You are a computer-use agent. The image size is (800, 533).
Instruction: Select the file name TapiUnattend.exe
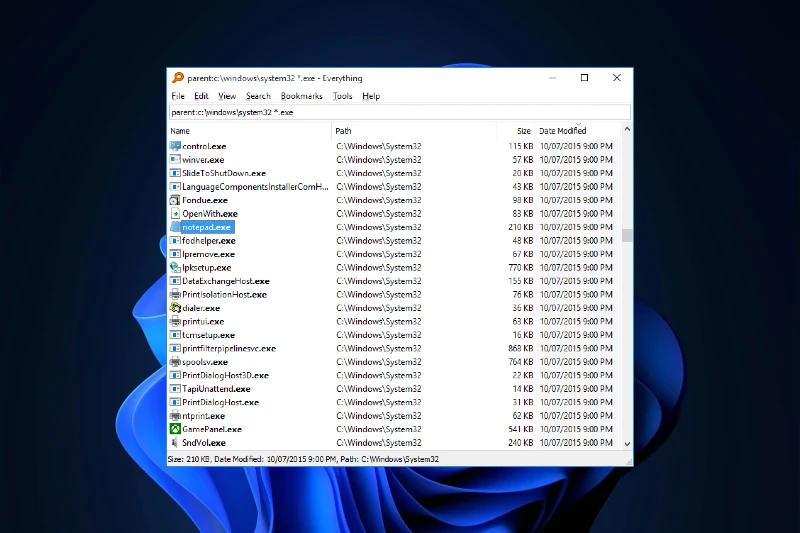point(216,389)
